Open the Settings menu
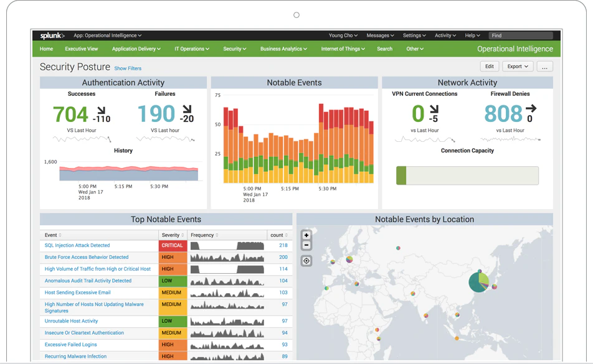 [414, 35]
